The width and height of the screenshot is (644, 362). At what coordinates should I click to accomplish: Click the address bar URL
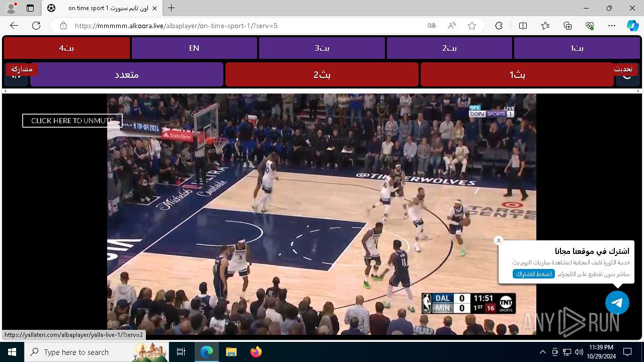pyautogui.click(x=176, y=26)
